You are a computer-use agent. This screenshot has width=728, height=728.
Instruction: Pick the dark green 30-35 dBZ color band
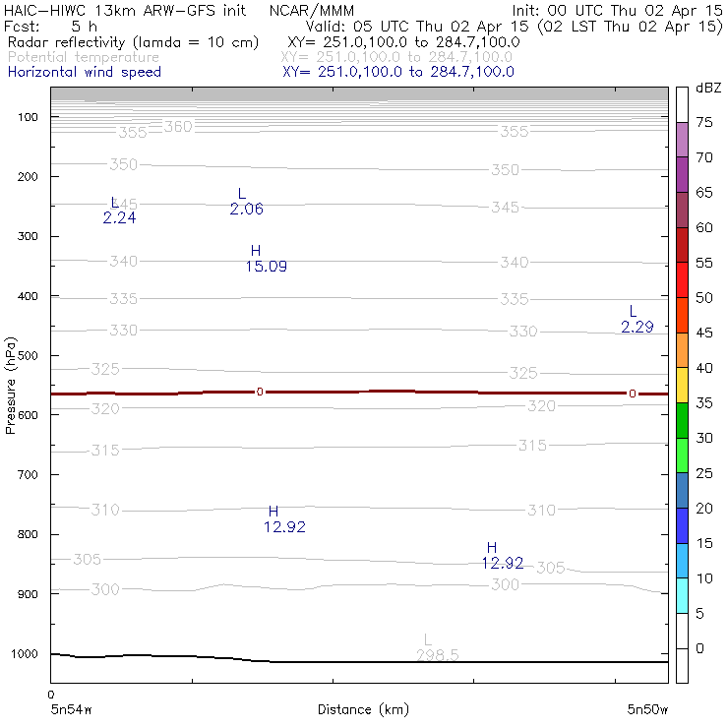click(x=682, y=420)
